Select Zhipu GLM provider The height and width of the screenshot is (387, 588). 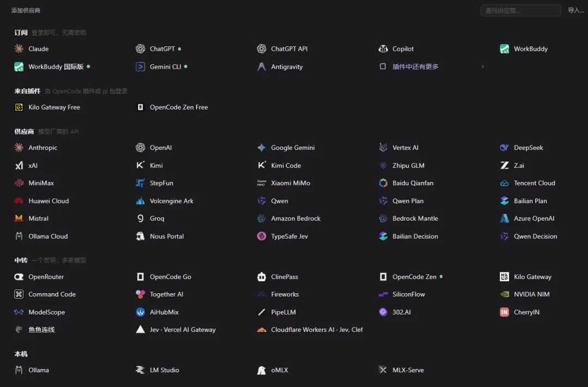click(401, 166)
